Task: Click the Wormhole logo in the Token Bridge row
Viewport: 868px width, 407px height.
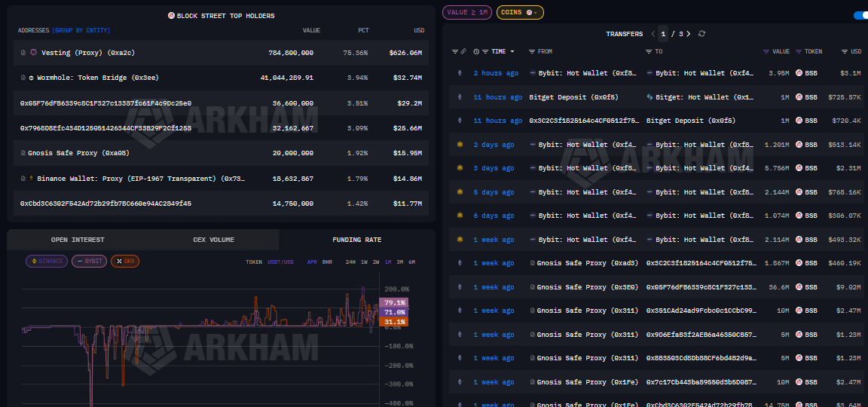Action: tap(31, 78)
